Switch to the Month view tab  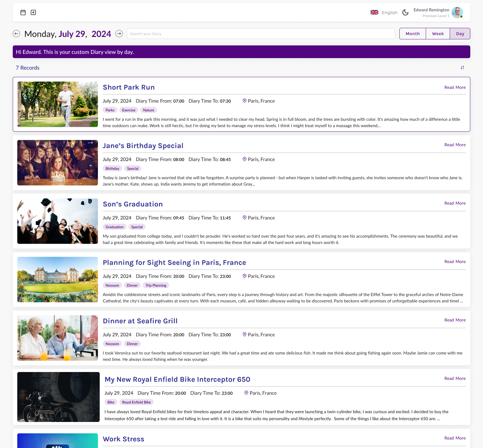pyautogui.click(x=412, y=34)
